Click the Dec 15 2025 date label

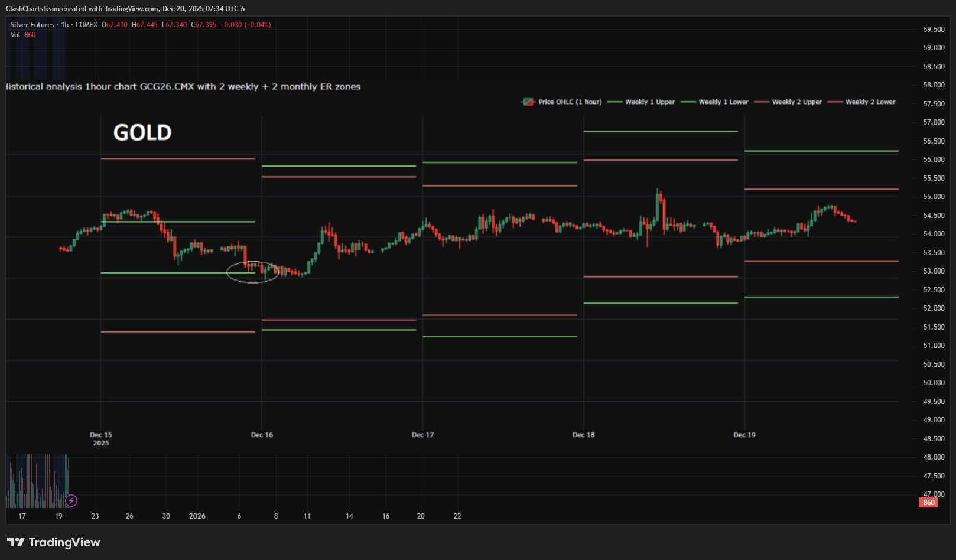click(101, 439)
